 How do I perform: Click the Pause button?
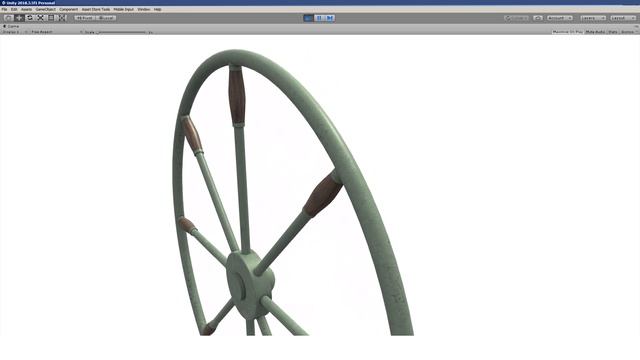point(319,18)
